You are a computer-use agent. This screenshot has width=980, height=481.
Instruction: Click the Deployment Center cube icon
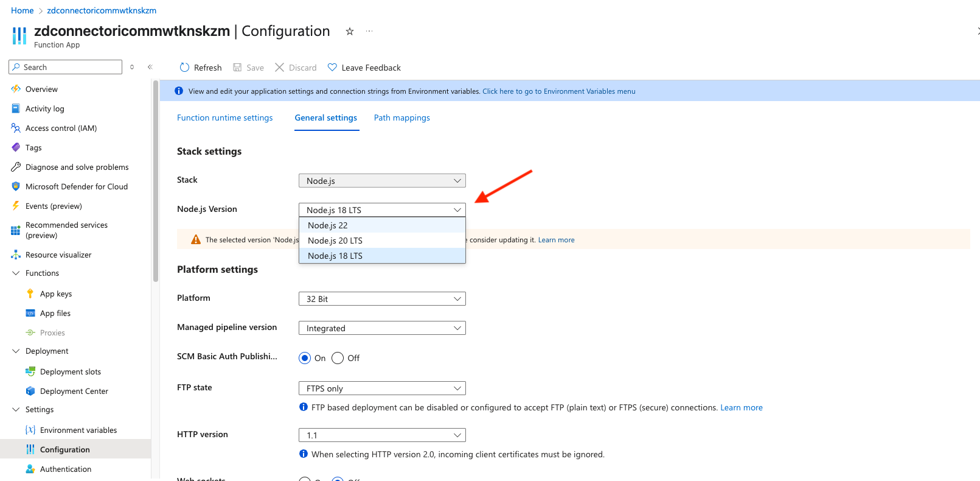30,391
